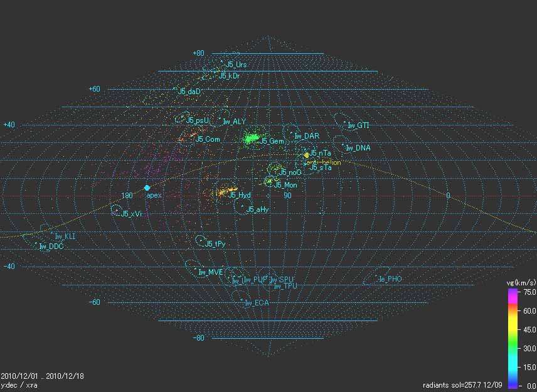Screen dimensions: 537x392
Task: Click the cyan apex diamond marker
Action: (147, 188)
